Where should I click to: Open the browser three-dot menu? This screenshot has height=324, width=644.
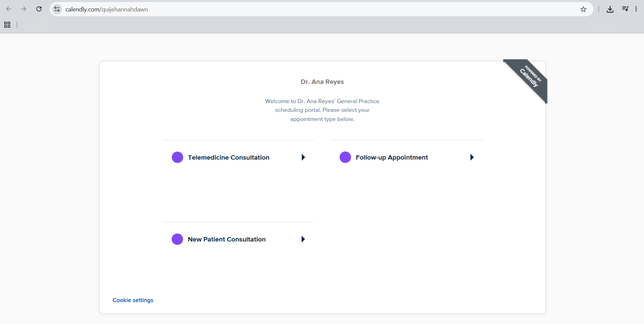[636, 9]
